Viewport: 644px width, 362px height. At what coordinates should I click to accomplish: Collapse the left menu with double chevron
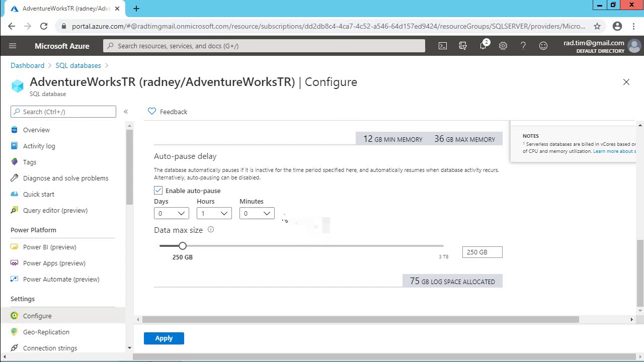click(x=126, y=112)
